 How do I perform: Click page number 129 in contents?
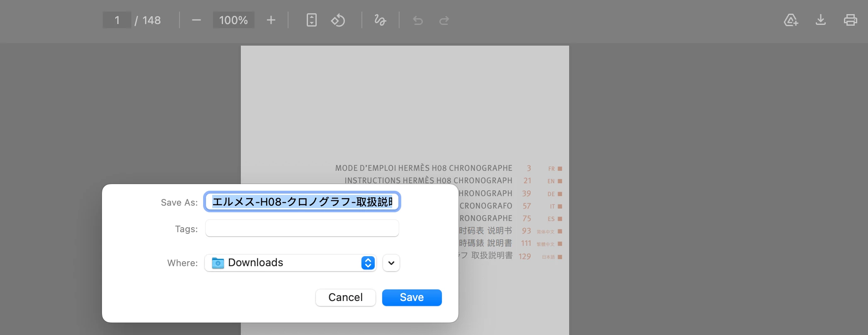coord(525,257)
